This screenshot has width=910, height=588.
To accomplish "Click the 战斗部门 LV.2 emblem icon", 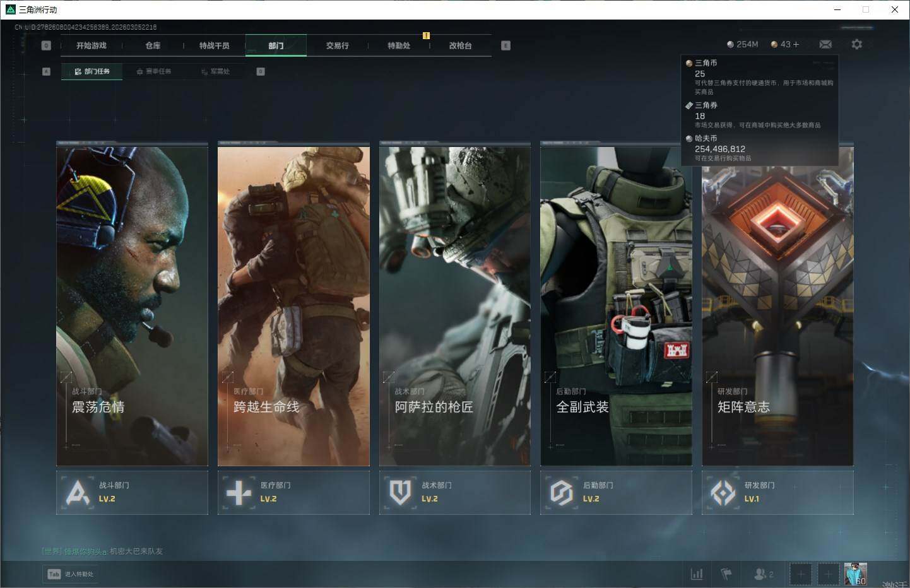I will click(x=78, y=492).
